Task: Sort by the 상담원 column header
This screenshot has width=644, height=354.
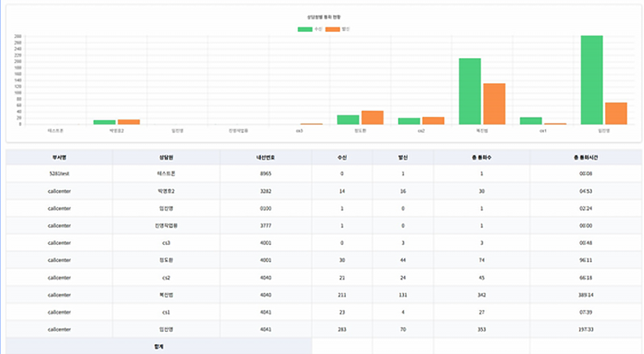Action: tap(166, 157)
